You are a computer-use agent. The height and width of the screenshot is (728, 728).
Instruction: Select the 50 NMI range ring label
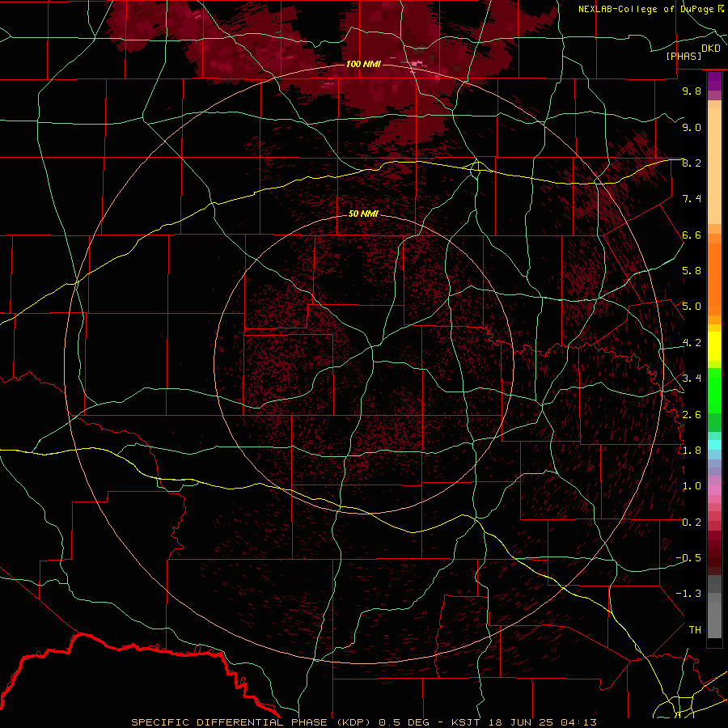363,214
